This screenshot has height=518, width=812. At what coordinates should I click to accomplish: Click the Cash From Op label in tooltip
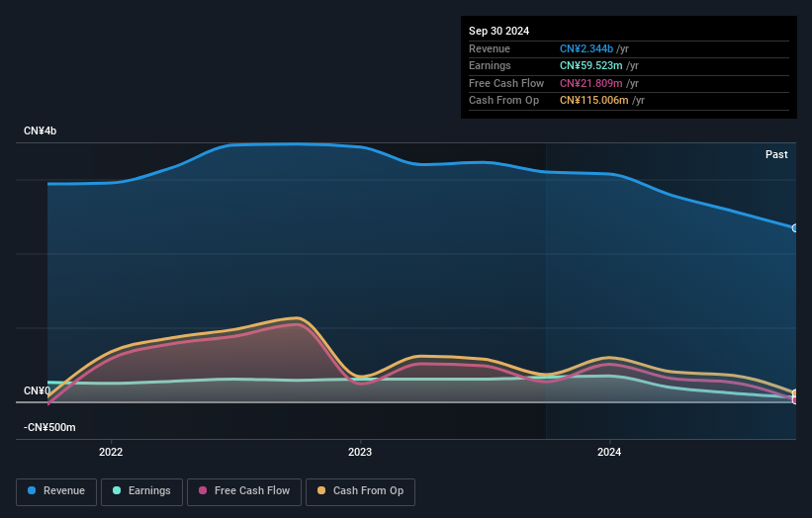(503, 101)
